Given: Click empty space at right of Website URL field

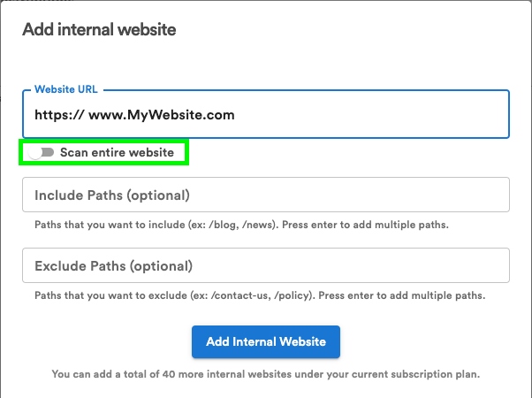Looking at the screenshot, I should click(x=398, y=115).
